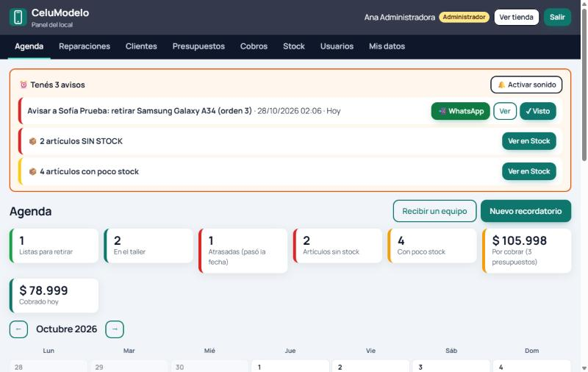Open the Mis datos tab
Screen dimensions: 588x372
[387, 46]
